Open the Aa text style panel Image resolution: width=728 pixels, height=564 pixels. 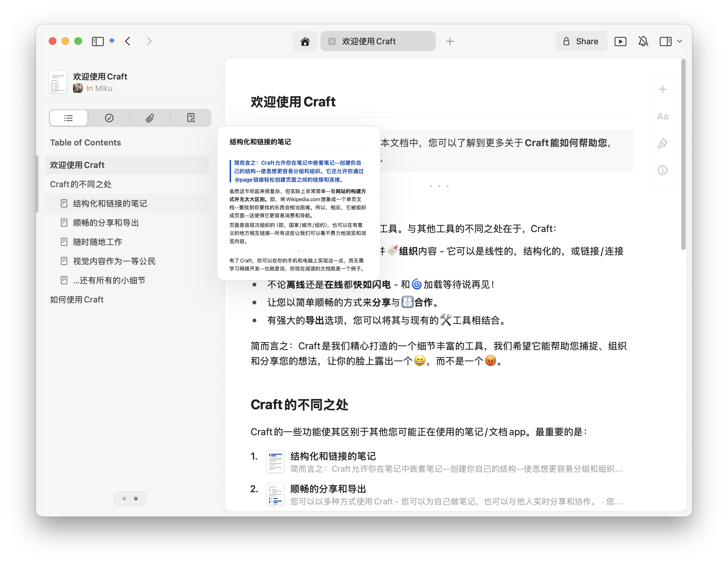pyautogui.click(x=663, y=116)
